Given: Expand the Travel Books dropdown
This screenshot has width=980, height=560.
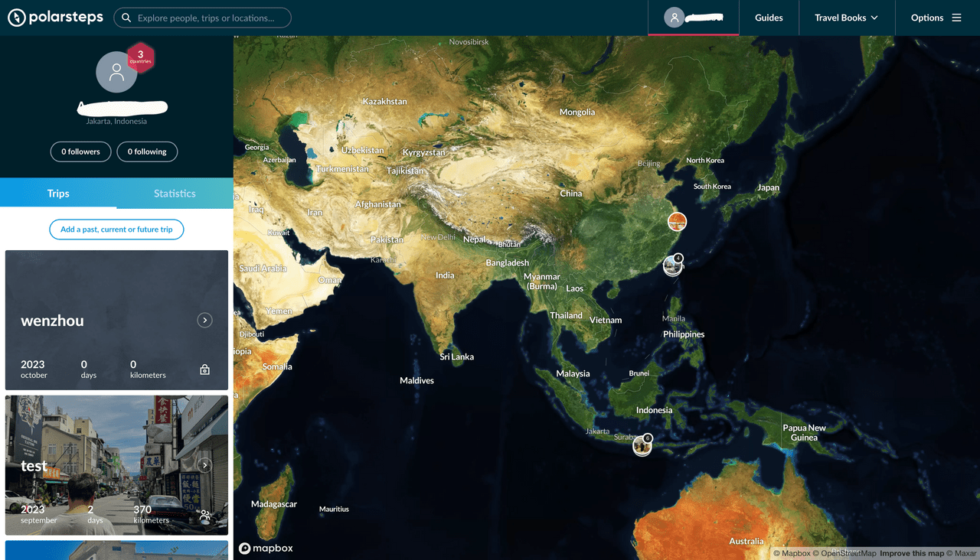Looking at the screenshot, I should tap(846, 18).
